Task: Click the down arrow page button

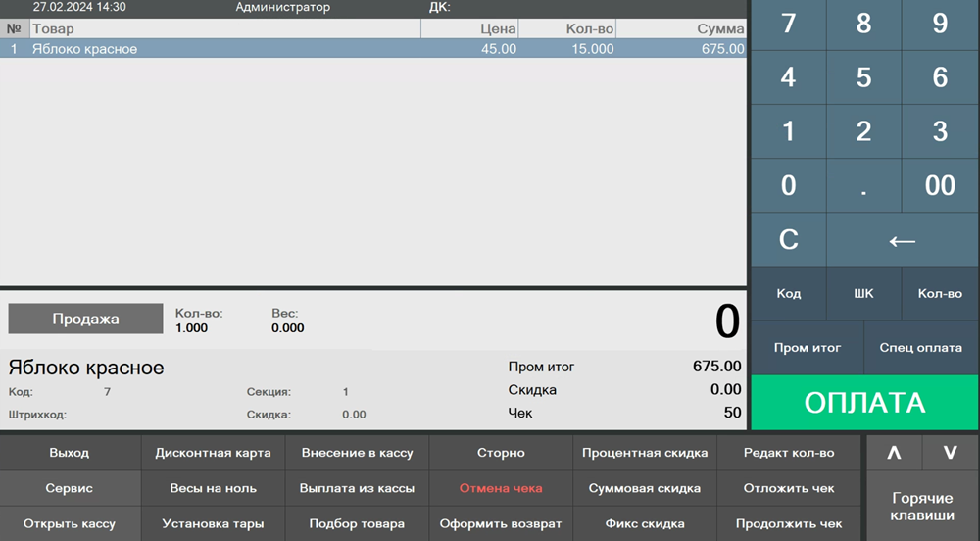Action: tap(950, 452)
